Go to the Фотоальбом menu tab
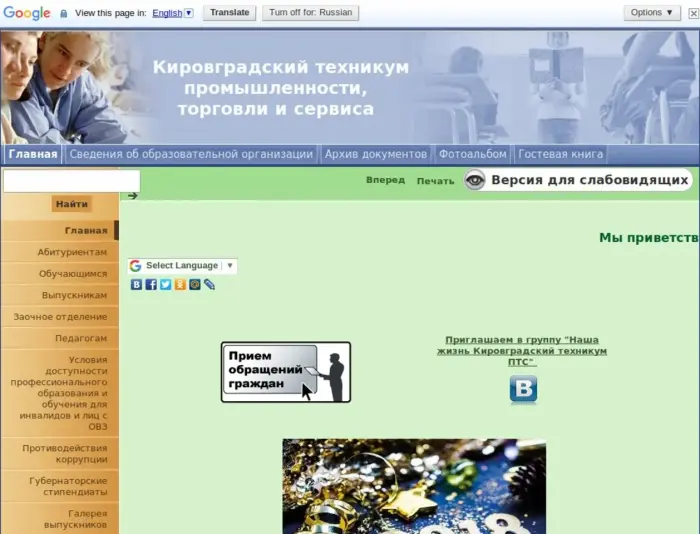 click(x=472, y=154)
